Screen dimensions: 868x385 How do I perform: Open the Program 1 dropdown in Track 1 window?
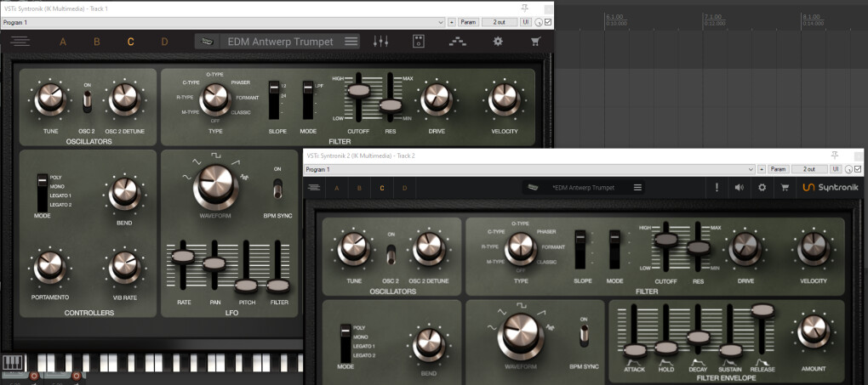(x=223, y=23)
